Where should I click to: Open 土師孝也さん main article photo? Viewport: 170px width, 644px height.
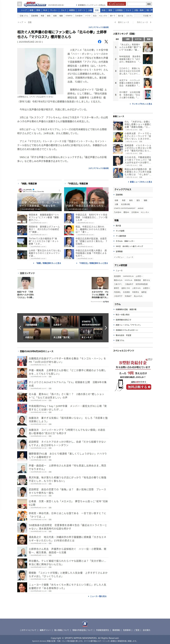[40, 71]
